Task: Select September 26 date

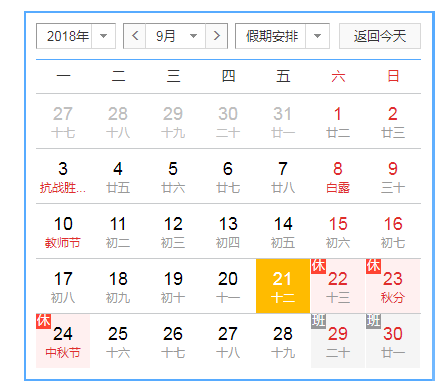Action: coord(173,341)
